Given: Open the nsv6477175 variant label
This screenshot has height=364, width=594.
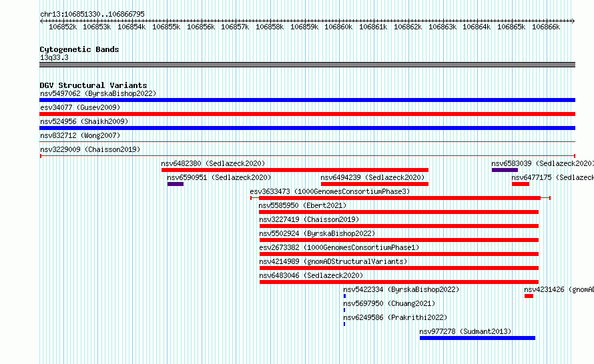Looking at the screenshot, I should tap(553, 177).
